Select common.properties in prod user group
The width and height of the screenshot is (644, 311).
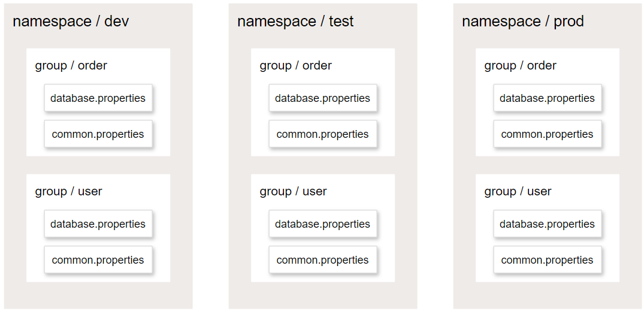548,259
